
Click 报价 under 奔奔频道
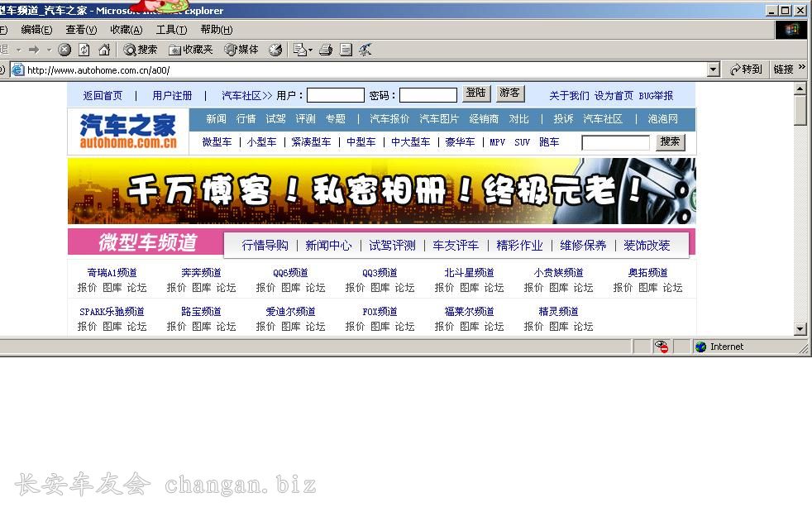(176, 288)
